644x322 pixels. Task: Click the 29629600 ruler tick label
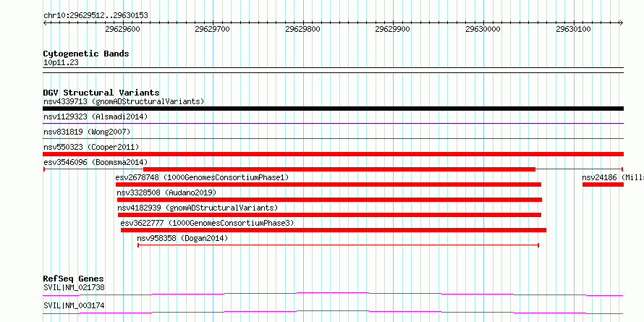[122, 29]
